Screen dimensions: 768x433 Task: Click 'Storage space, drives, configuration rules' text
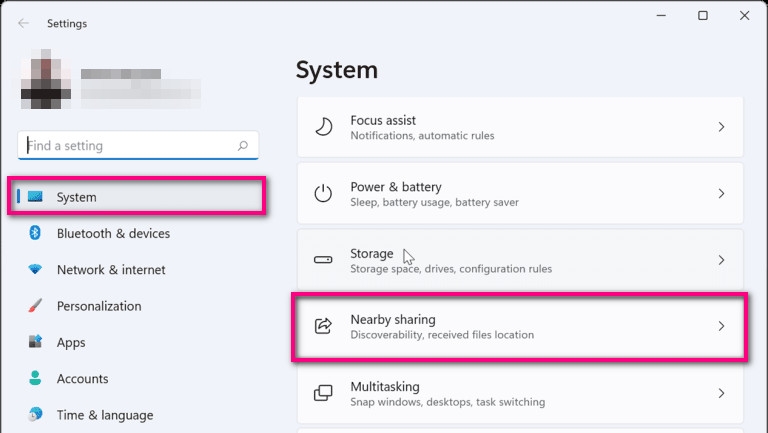tap(451, 269)
